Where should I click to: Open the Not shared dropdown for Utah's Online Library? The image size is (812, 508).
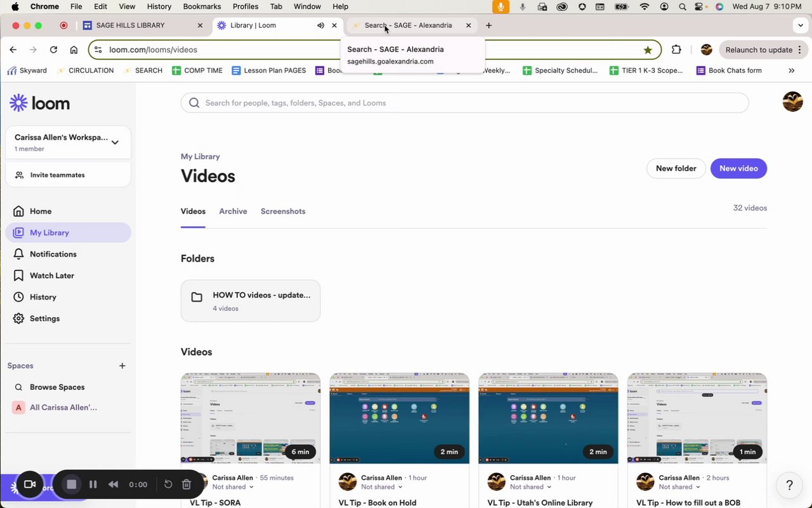pyautogui.click(x=530, y=487)
